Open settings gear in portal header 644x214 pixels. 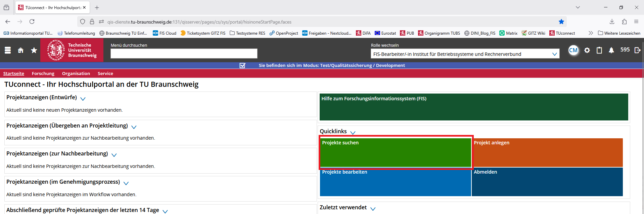[587, 50]
